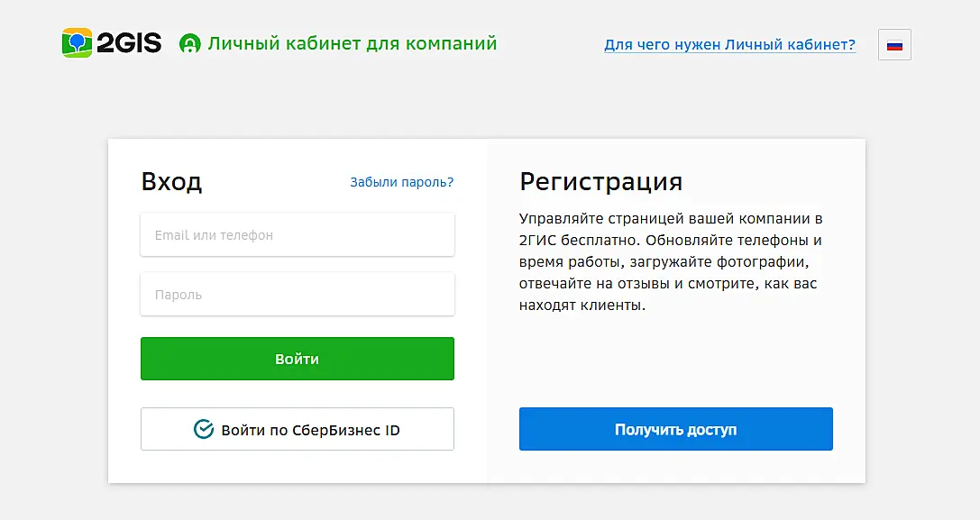Sign in via 'Войти по СберБизнес ID'
This screenshot has width=980, height=520.
(x=297, y=430)
